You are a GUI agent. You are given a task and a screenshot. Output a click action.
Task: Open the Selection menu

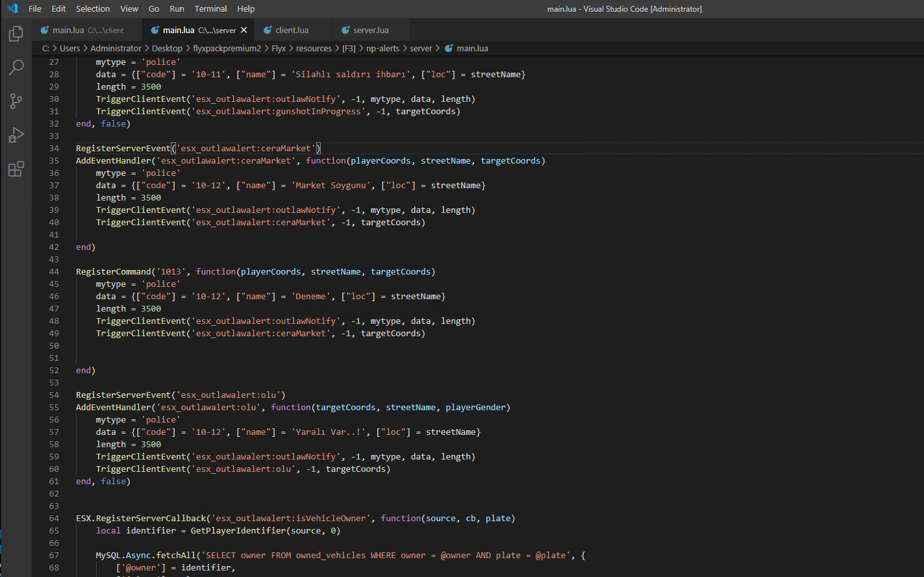(93, 8)
